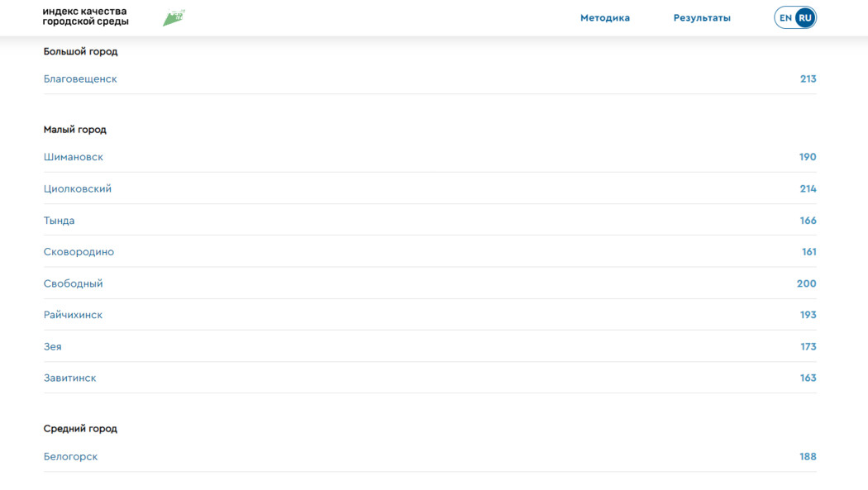Click score 200 in Свободный row
868x490 pixels.
coord(806,283)
